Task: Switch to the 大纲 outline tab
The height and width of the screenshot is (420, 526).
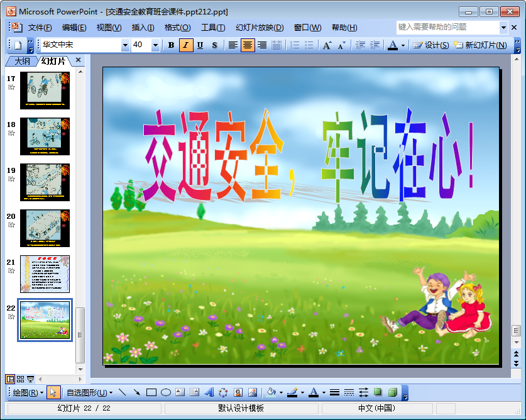Action: pyautogui.click(x=22, y=61)
